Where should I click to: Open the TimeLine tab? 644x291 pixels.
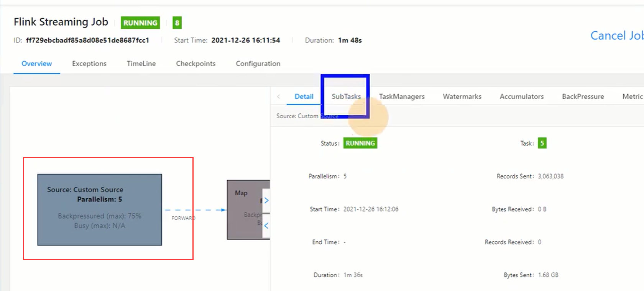pos(141,64)
